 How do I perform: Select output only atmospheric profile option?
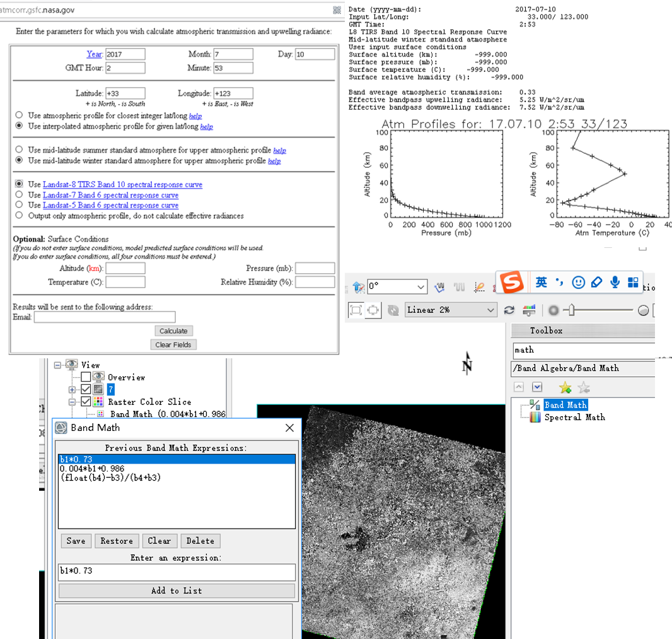coord(19,215)
